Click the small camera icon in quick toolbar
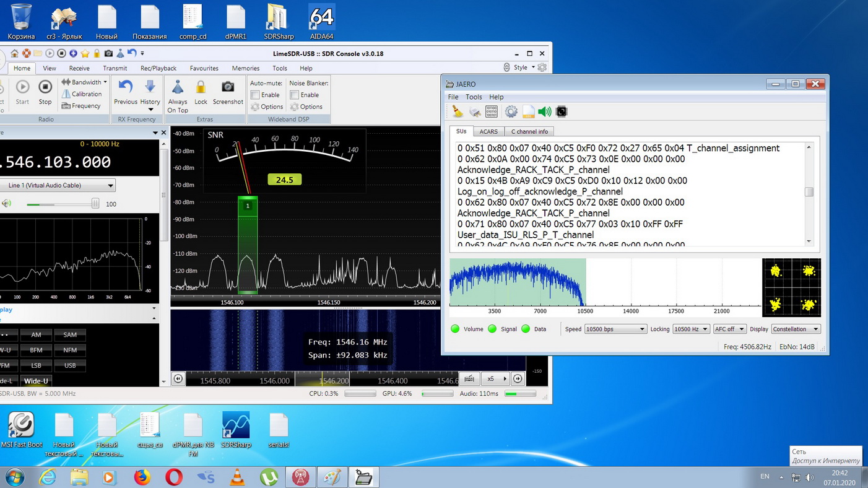The width and height of the screenshot is (868, 488). click(108, 54)
